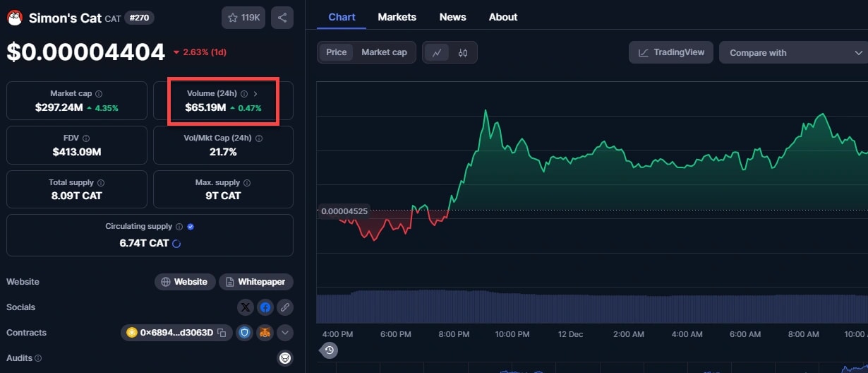The width and height of the screenshot is (868, 373).
Task: Expand Volume (24h) details arrow
Action: tap(255, 93)
